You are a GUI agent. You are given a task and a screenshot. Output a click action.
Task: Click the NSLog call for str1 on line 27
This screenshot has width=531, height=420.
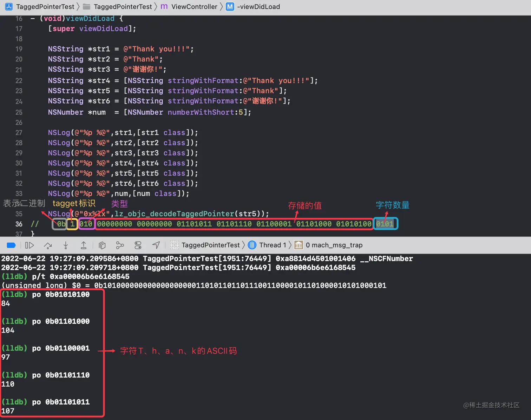click(x=123, y=133)
